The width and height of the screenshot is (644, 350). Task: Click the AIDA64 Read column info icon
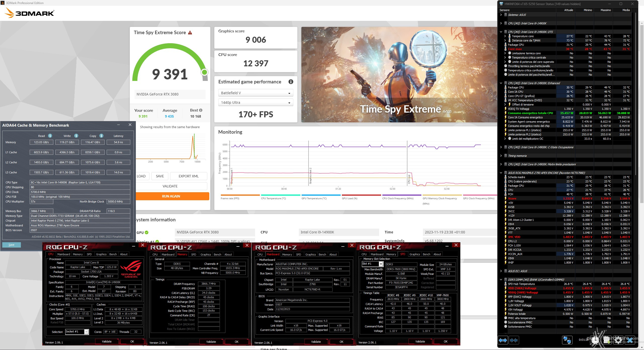pyautogui.click(x=50, y=136)
